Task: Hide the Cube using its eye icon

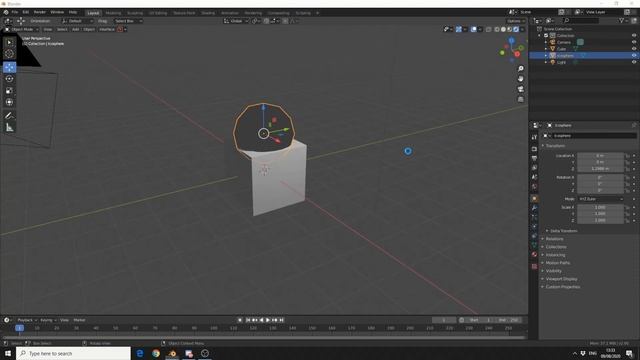Action: [x=634, y=49]
